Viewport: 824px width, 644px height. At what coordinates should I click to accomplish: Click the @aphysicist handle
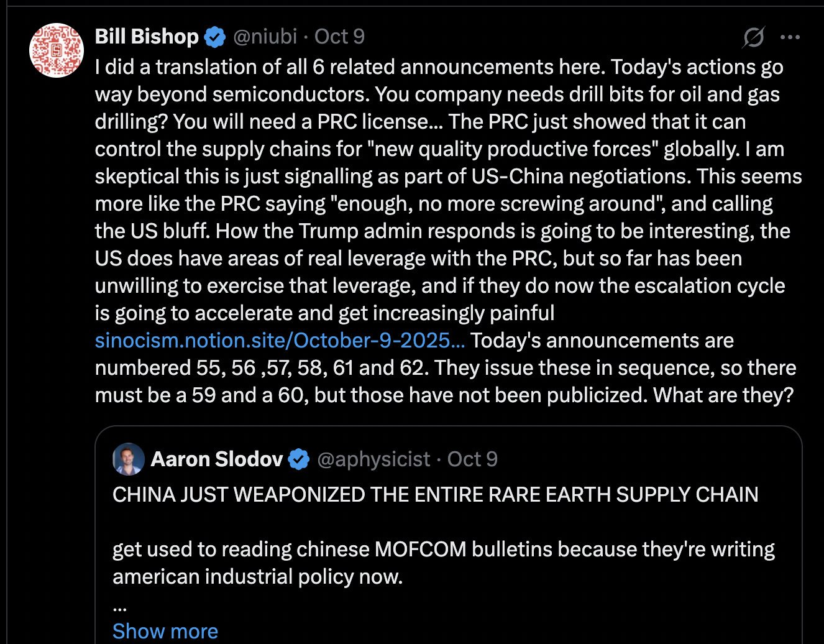coord(373,459)
